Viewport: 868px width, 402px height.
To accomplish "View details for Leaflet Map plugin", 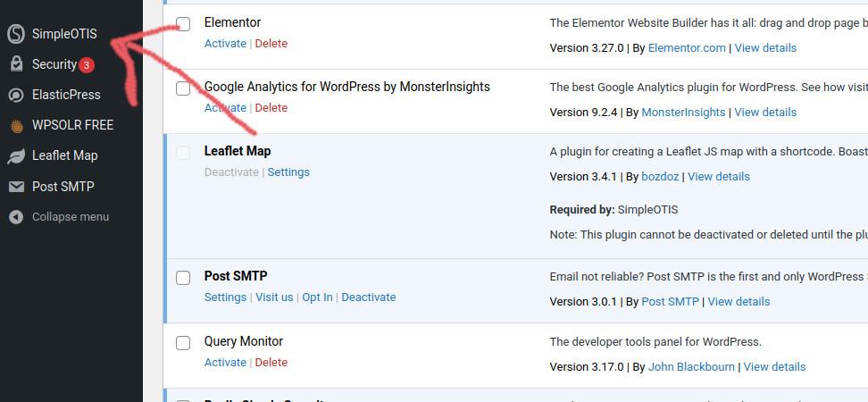I will point(719,177).
